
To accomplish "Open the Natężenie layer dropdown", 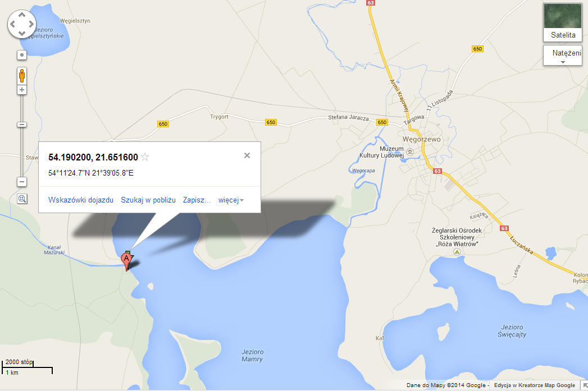I will [x=563, y=56].
